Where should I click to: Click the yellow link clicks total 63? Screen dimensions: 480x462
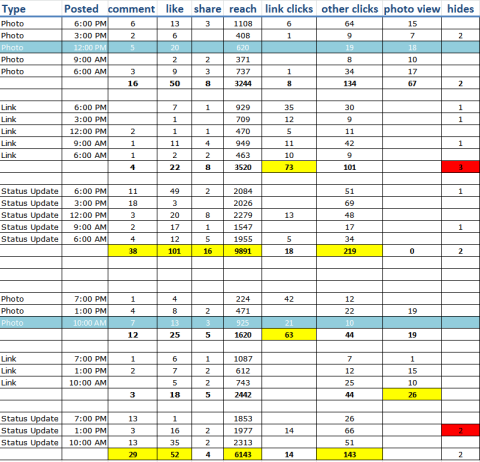click(x=289, y=335)
